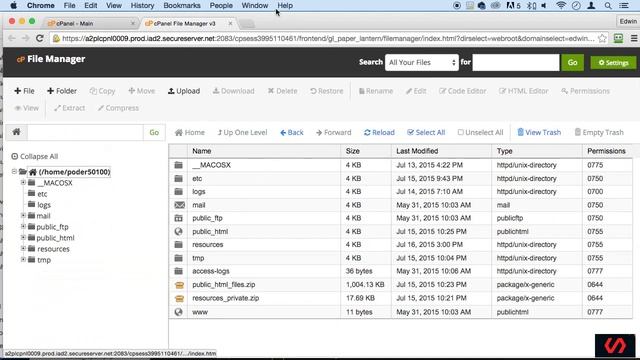This screenshot has height=360, width=640.
Task: Click the browser refresh icon
Action: (x=40, y=38)
